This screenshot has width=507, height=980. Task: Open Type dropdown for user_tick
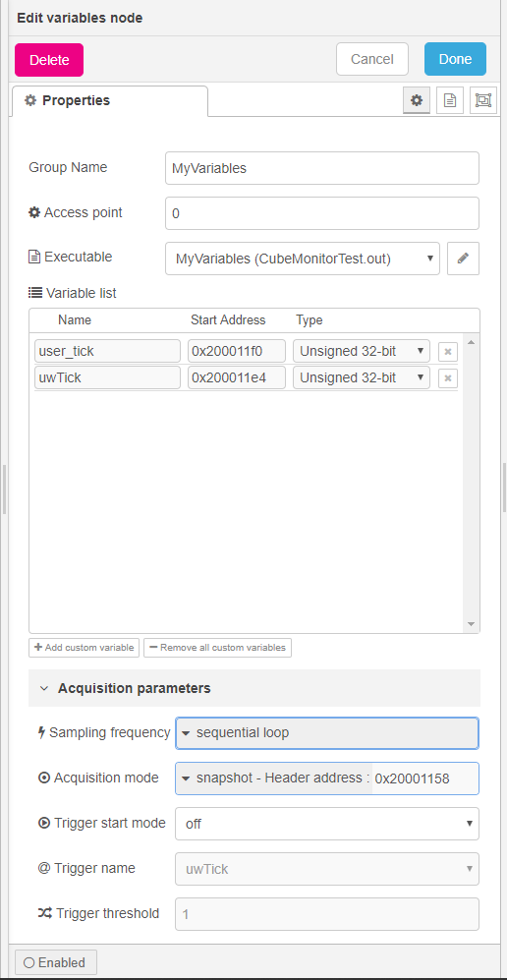coord(362,351)
